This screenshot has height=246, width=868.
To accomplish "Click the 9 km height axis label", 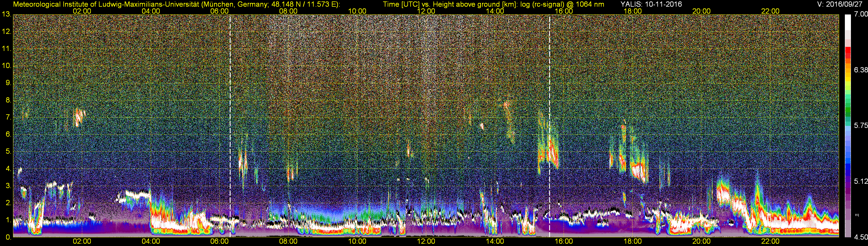I will (8, 83).
